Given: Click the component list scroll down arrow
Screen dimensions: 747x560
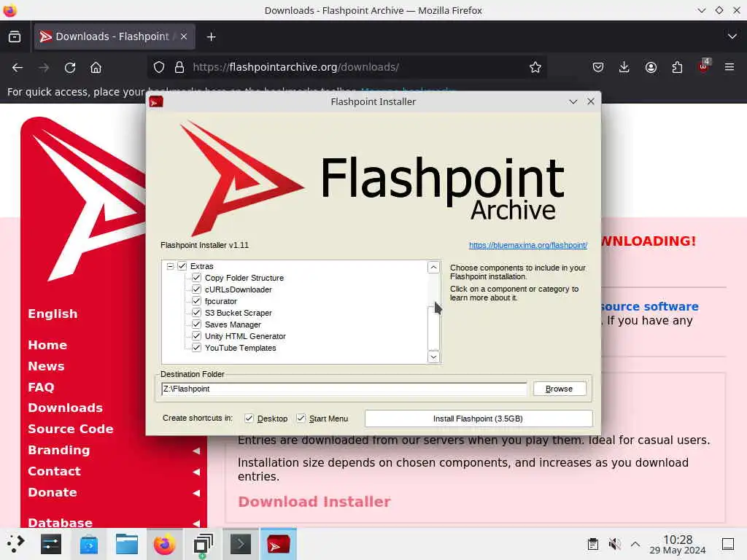Looking at the screenshot, I should click(x=433, y=357).
